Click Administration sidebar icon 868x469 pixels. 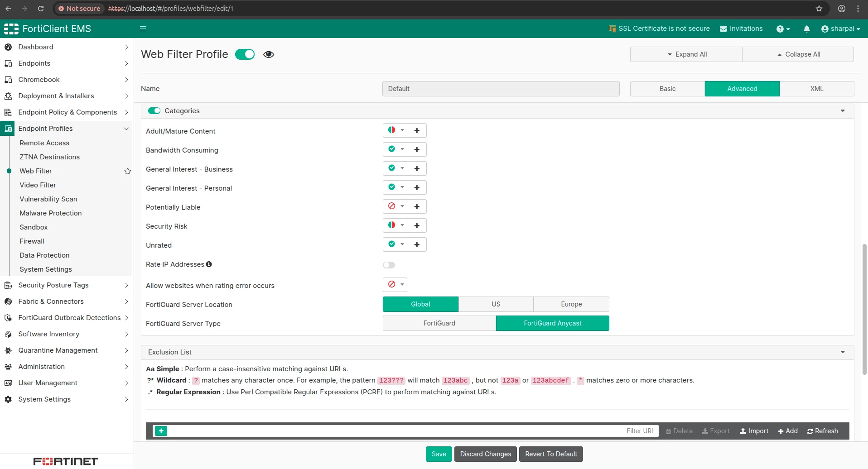(x=8, y=367)
